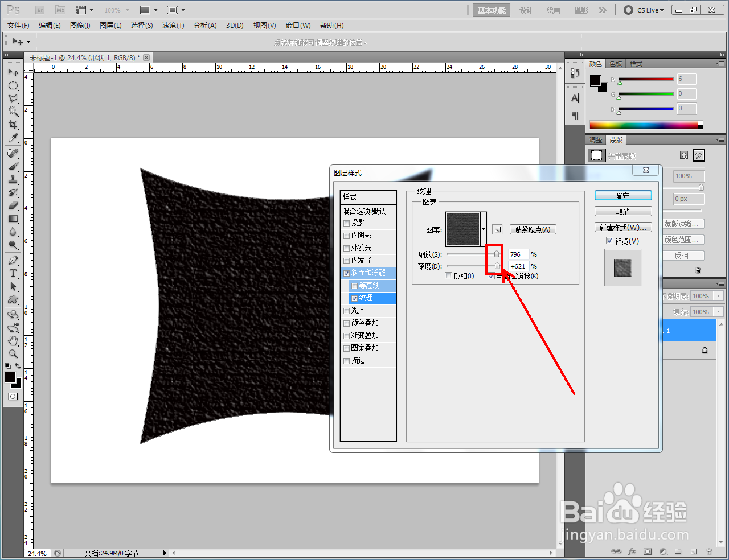Select the 3D Camera Rotate tool

point(13,328)
